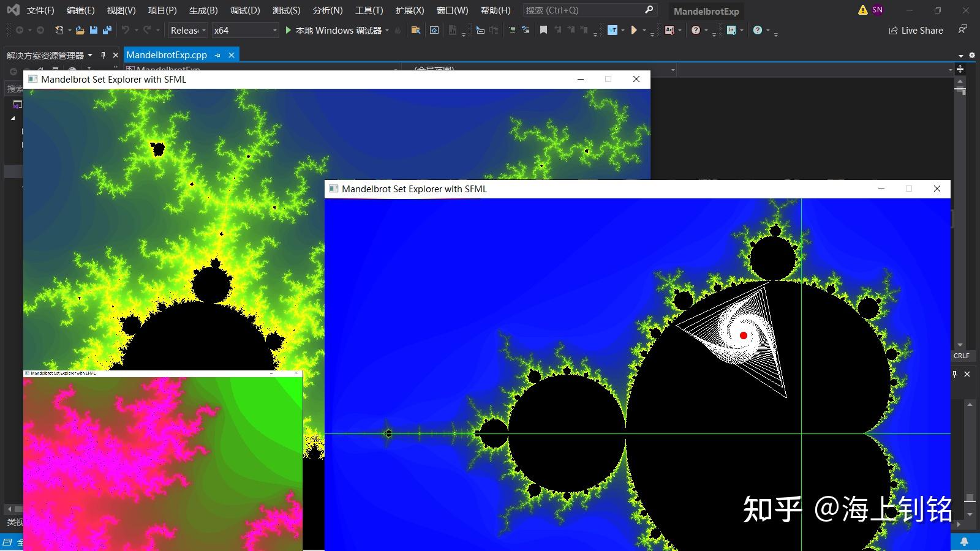Click the Live Share button
Viewport: 980px width, 551px height.
point(916,30)
